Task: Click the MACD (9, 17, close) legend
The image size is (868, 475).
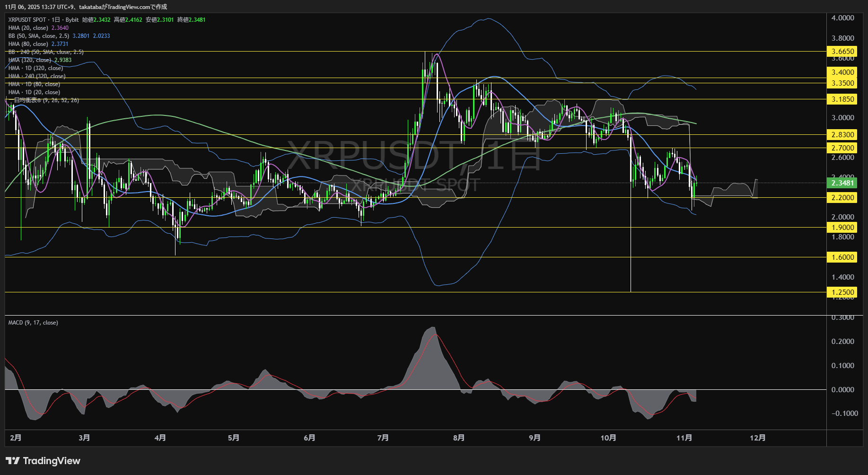Action: coord(32,322)
